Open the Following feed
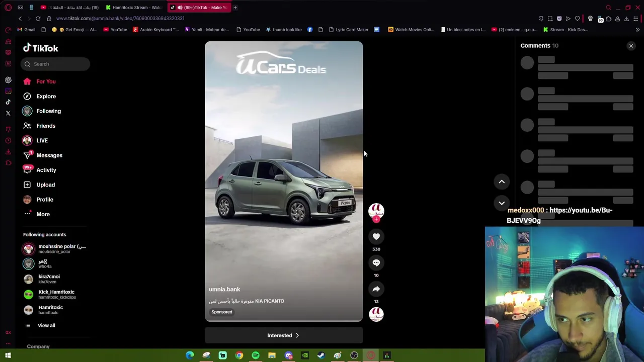The width and height of the screenshot is (644, 362). click(42, 111)
